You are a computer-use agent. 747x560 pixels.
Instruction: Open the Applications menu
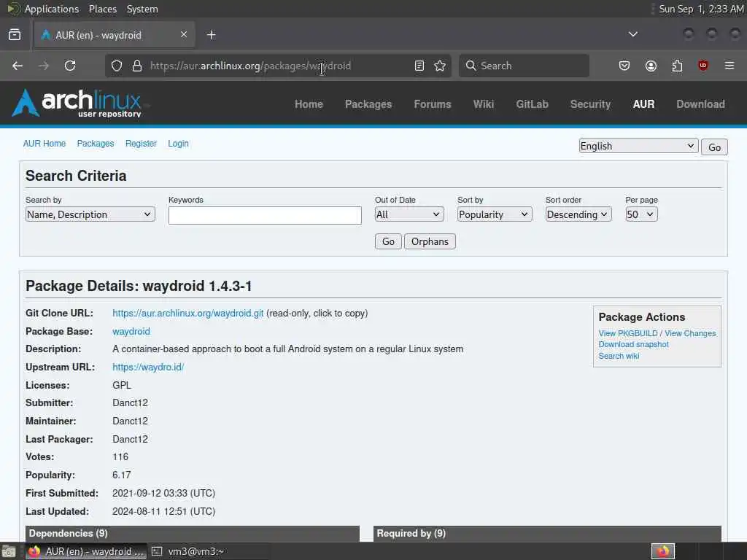52,9
